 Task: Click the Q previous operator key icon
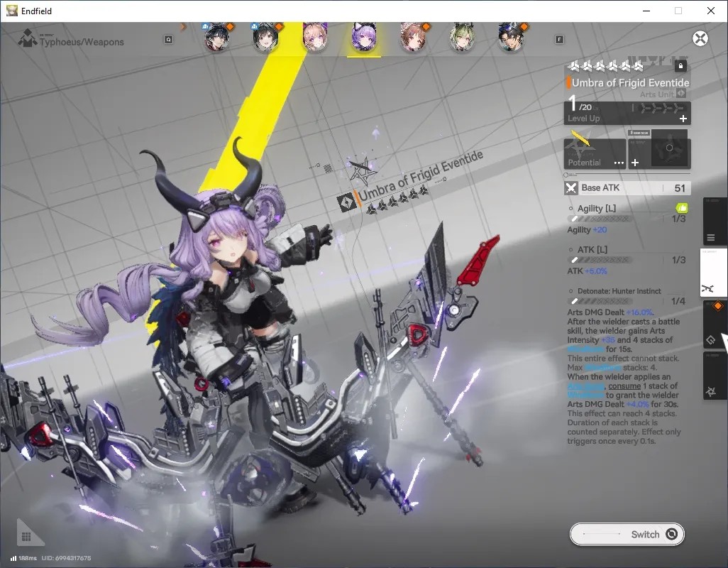pos(169,40)
